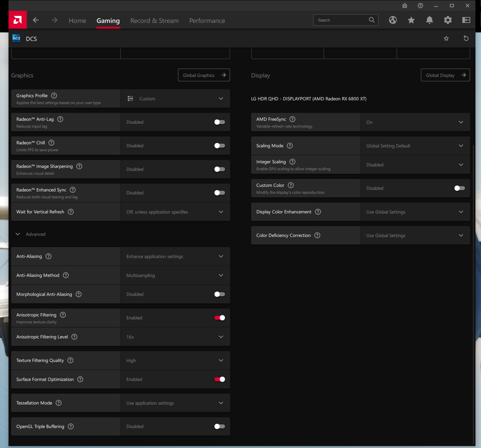Favorite the DCS game profile star
Image resolution: width=481 pixels, height=448 pixels.
(x=446, y=39)
